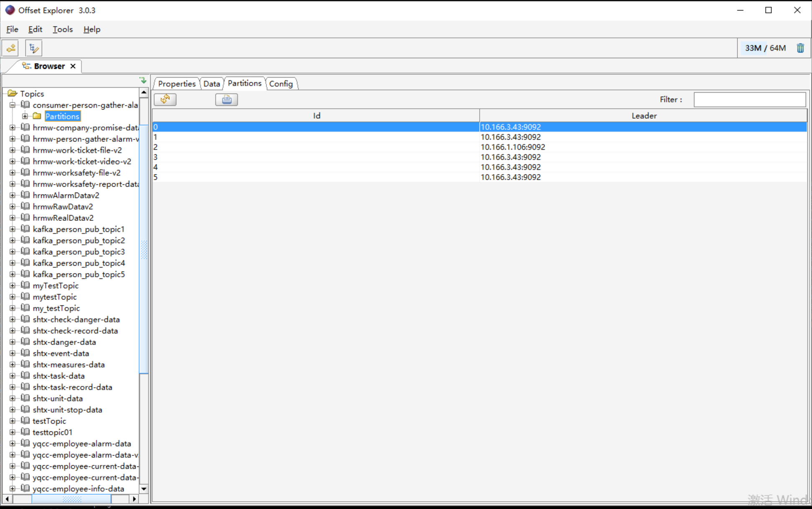Viewport: 812px width, 509px height.
Task: Expand the Partitions tree node
Action: 25,116
